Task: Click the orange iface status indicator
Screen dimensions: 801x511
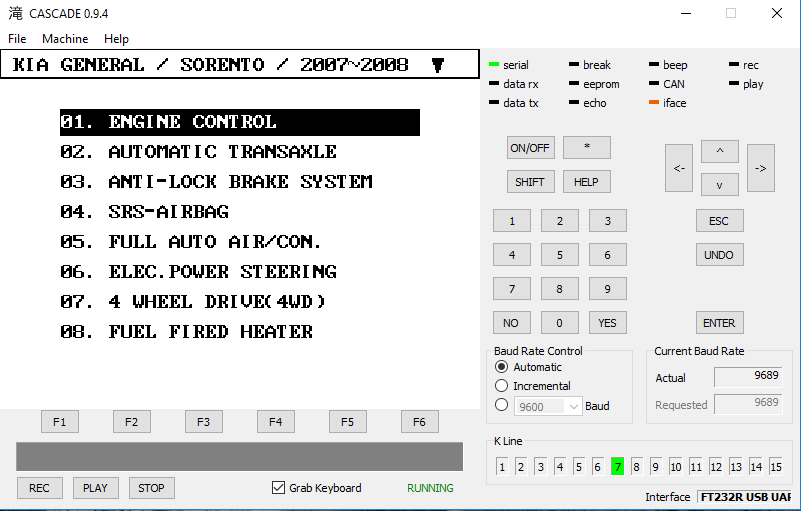Action: [654, 103]
